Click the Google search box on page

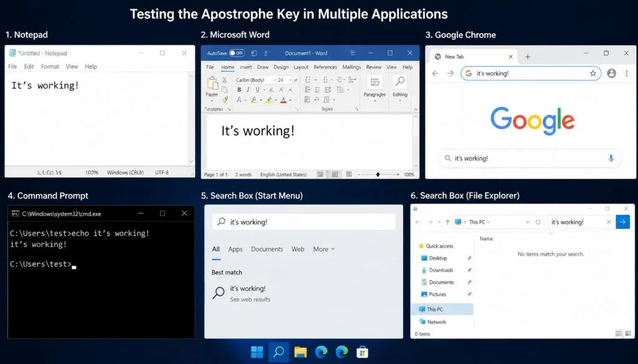[x=530, y=159]
